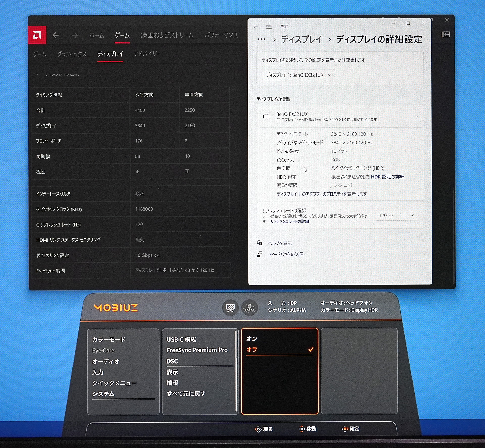Screen dimensions: 485x448
Task: Open the ディスプレイ 1: BenQ EX321UX dropdown
Action: click(x=299, y=75)
